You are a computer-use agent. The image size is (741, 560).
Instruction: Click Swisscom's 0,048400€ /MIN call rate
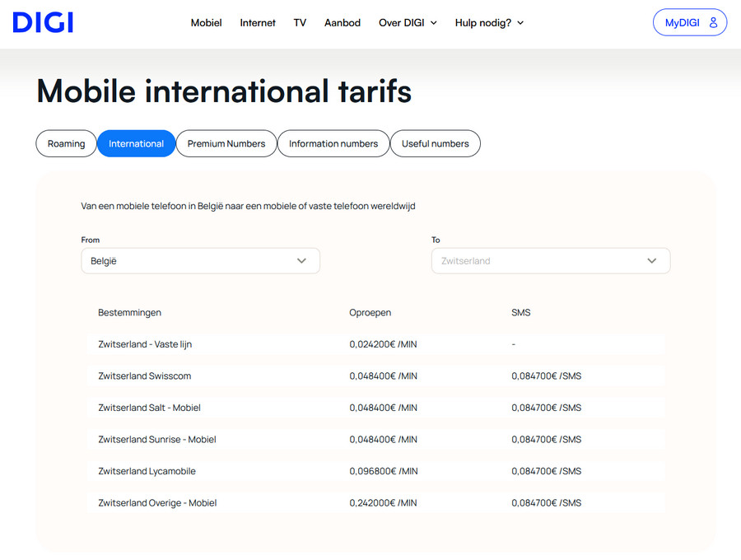(383, 376)
